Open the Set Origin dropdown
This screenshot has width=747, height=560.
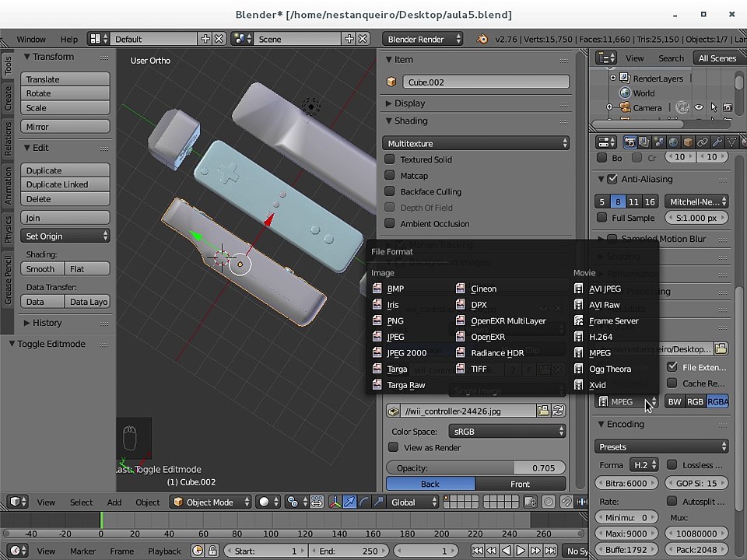pyautogui.click(x=65, y=236)
